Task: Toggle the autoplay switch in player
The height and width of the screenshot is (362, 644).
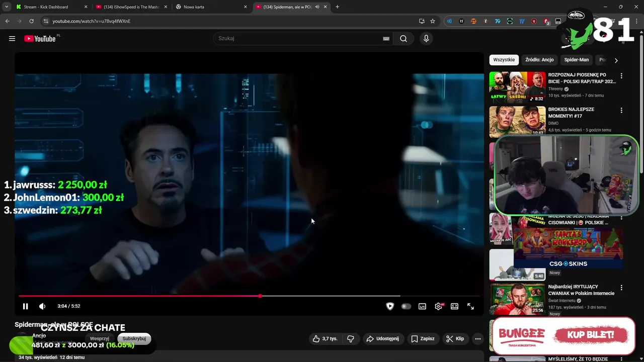Action: pos(406,306)
